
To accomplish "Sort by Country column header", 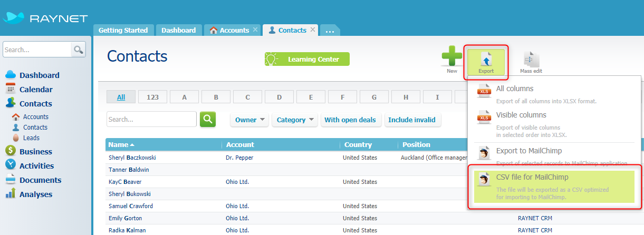I will coord(369,144).
